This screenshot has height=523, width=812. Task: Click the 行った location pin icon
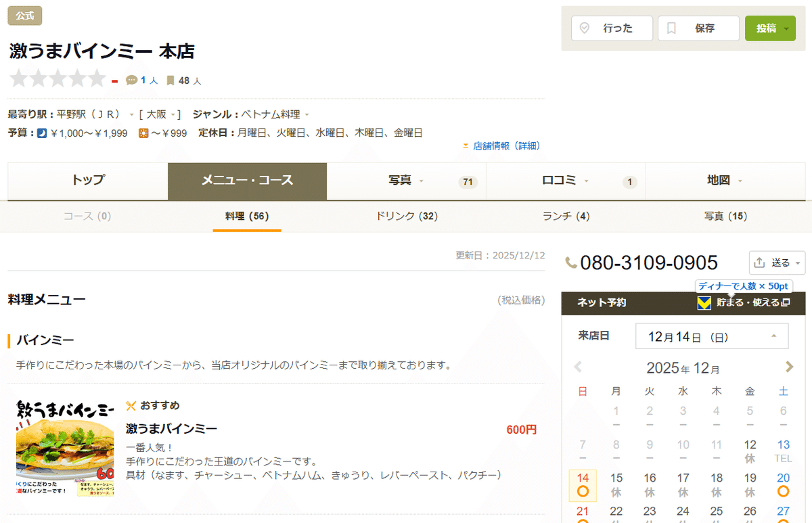click(x=585, y=28)
